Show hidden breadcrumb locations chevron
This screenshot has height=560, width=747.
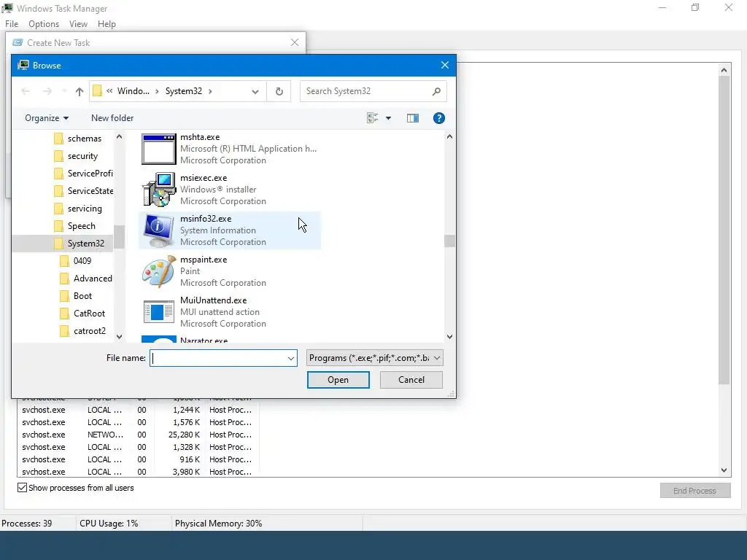[109, 91]
